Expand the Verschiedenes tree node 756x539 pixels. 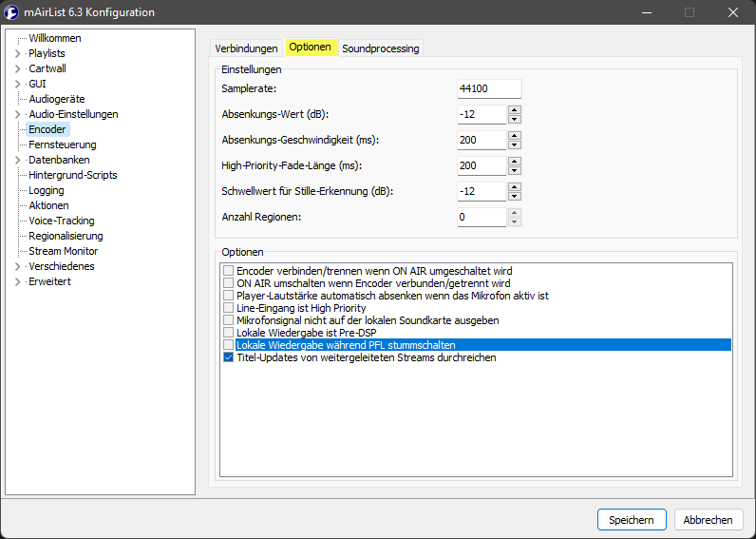tap(17, 266)
